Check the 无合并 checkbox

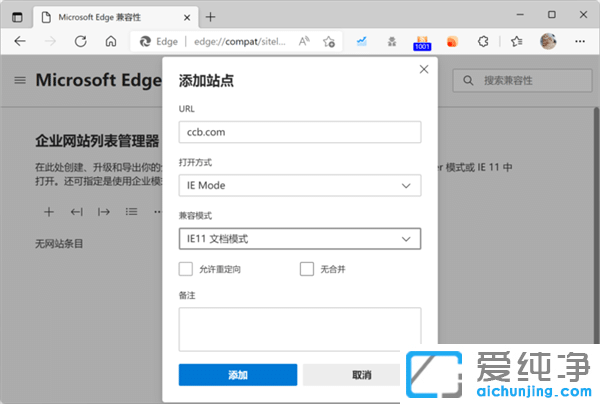coord(307,269)
